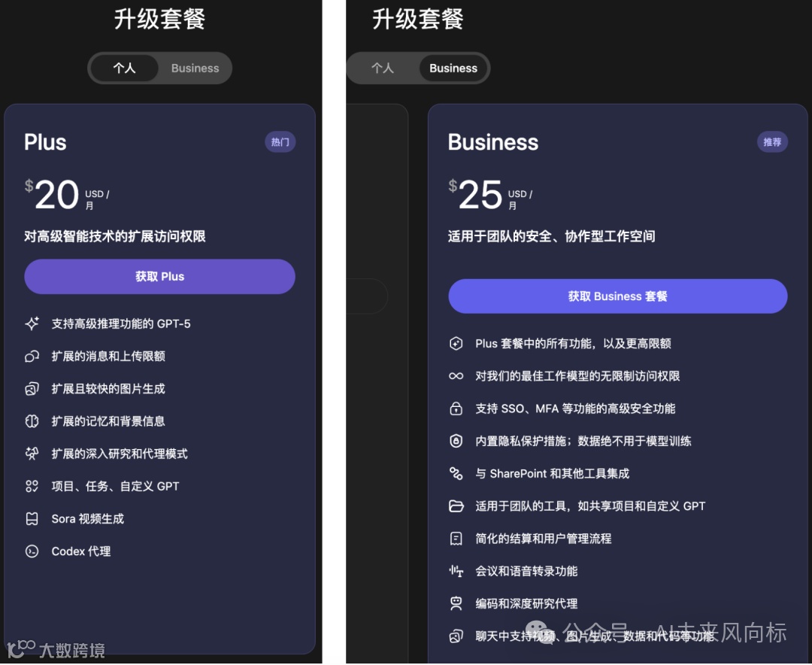Click the agent icon for 编码和深度研究代理
The width and height of the screenshot is (812, 665).
click(456, 603)
